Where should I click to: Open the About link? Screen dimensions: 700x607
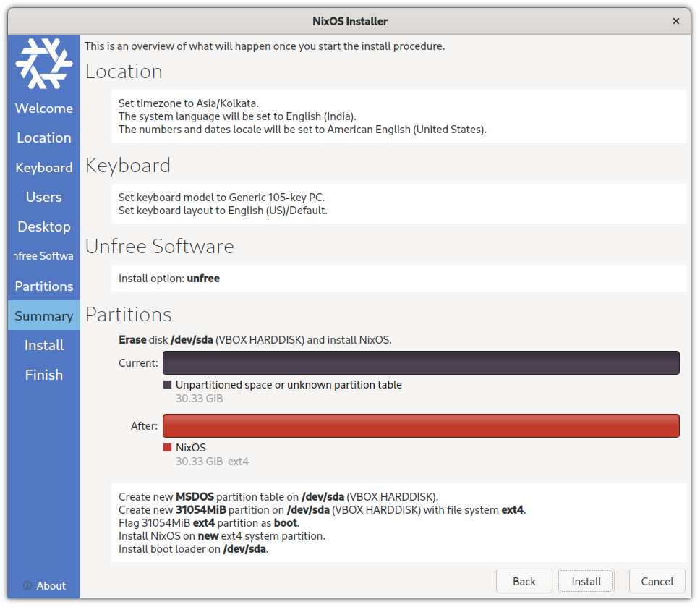[51, 586]
